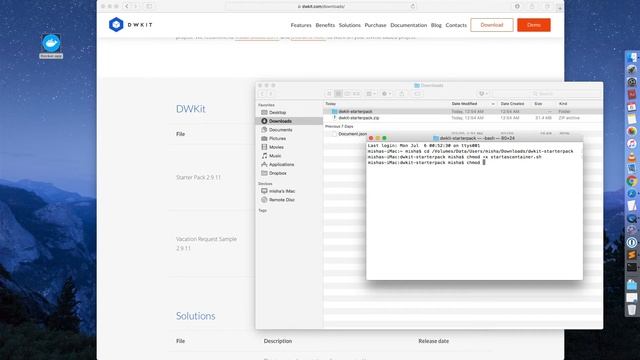
Task: Open the Dropbox dropdown in Finder's toolbar
Action: coord(483,94)
